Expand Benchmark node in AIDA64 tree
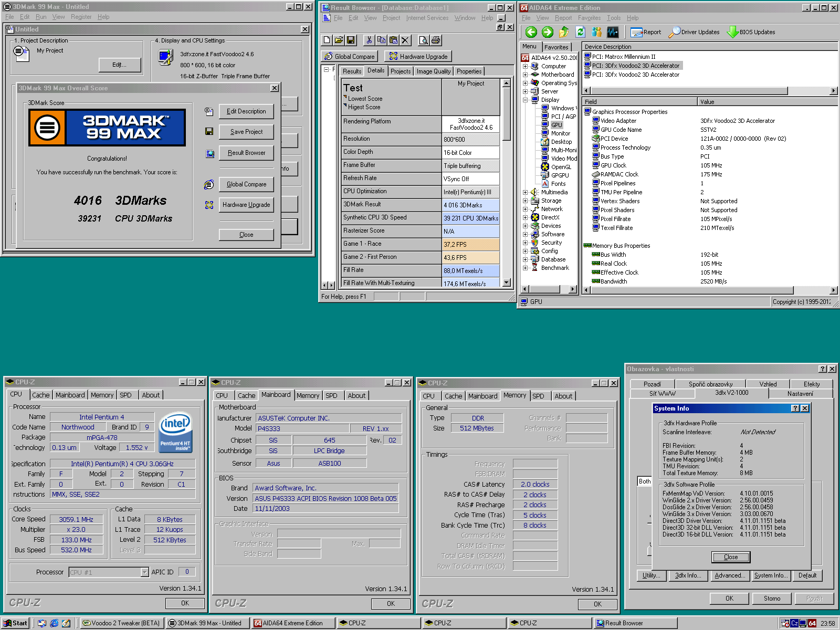 click(x=525, y=268)
